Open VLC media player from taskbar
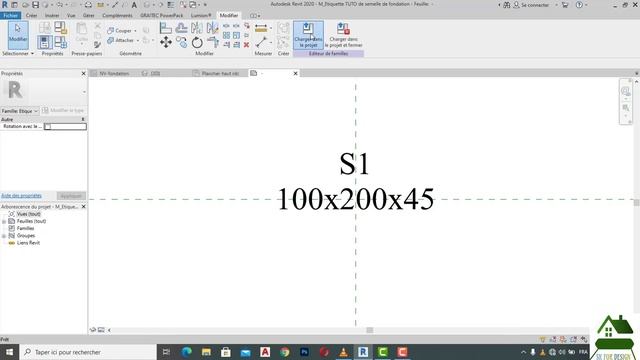640x360 pixels. pos(344,352)
